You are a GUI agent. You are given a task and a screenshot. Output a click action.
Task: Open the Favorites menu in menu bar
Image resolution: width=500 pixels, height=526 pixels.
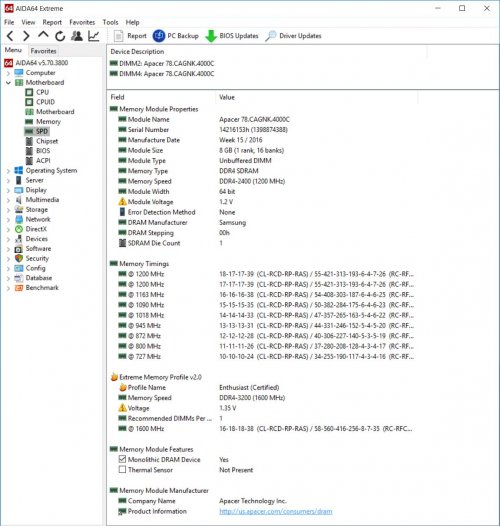point(82,22)
